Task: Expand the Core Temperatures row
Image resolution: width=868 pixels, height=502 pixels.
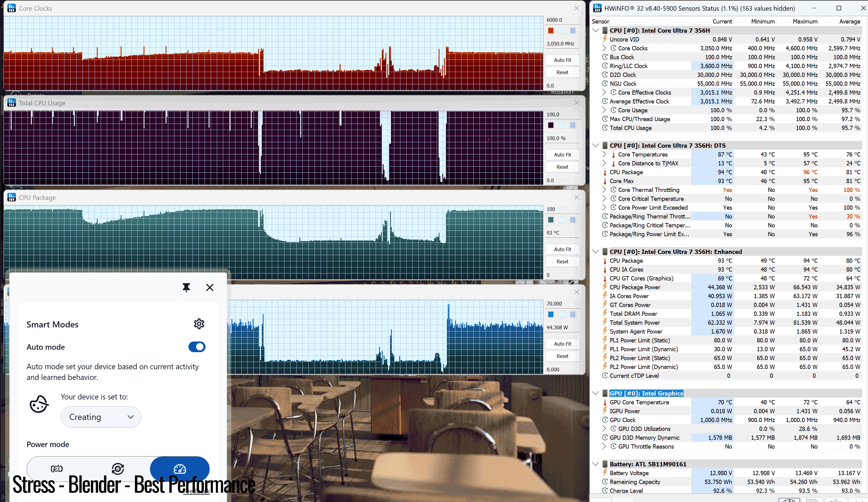Action: [604, 154]
